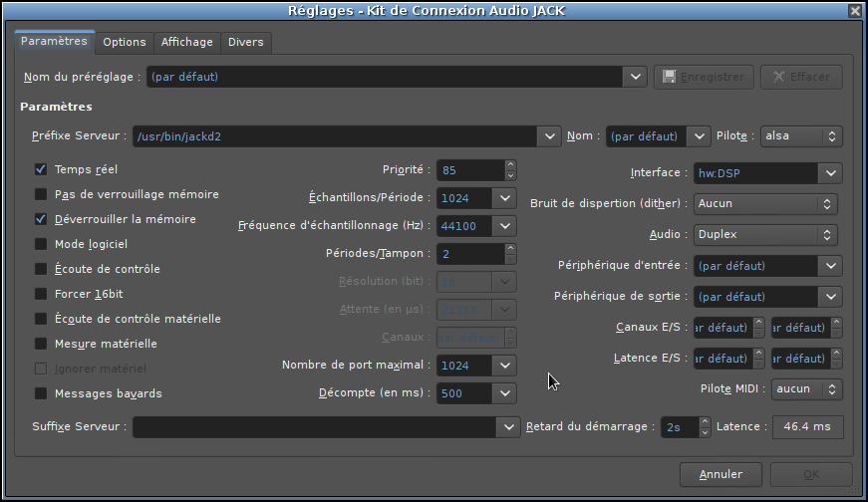Expand the Nom server name dropdown
The image size is (868, 502).
pyautogui.click(x=699, y=136)
